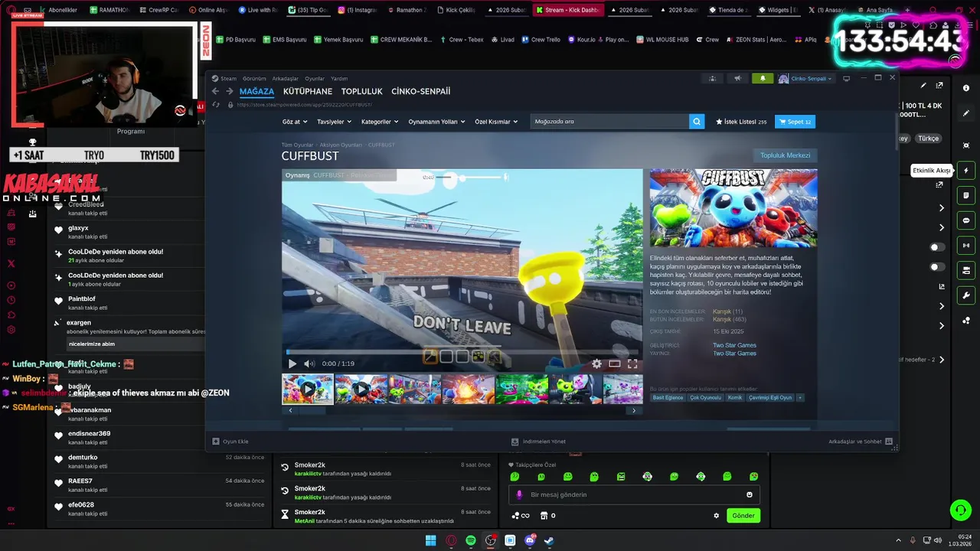Select the first trailer thumbnail
Viewport: 980px width, 551px height.
308,389
